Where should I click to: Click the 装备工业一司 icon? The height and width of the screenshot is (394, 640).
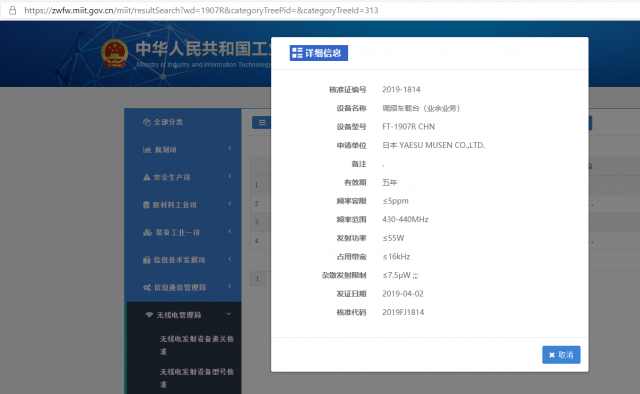coord(147,233)
